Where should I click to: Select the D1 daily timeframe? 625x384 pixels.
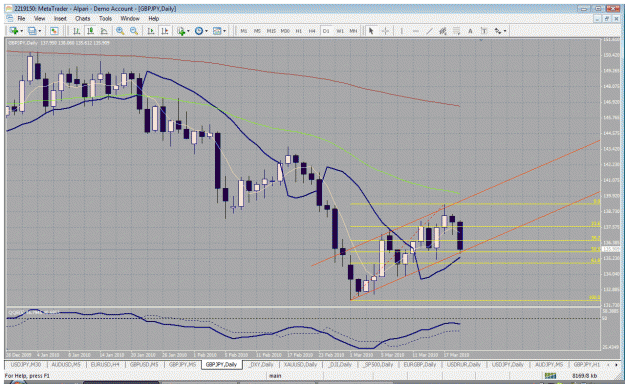tap(326, 31)
